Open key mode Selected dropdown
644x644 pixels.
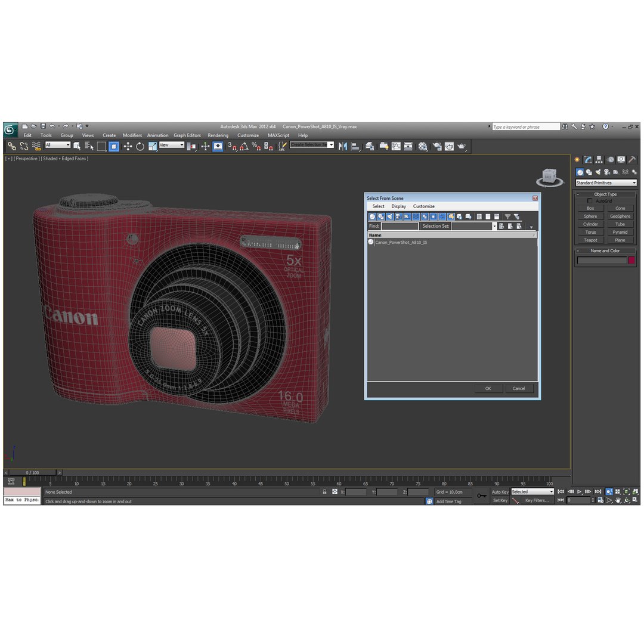click(532, 491)
